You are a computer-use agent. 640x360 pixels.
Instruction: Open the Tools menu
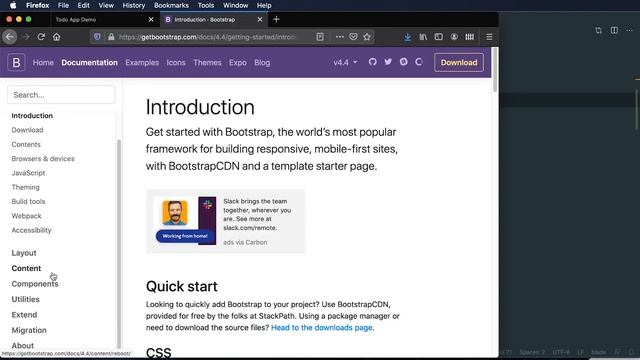[206, 5]
